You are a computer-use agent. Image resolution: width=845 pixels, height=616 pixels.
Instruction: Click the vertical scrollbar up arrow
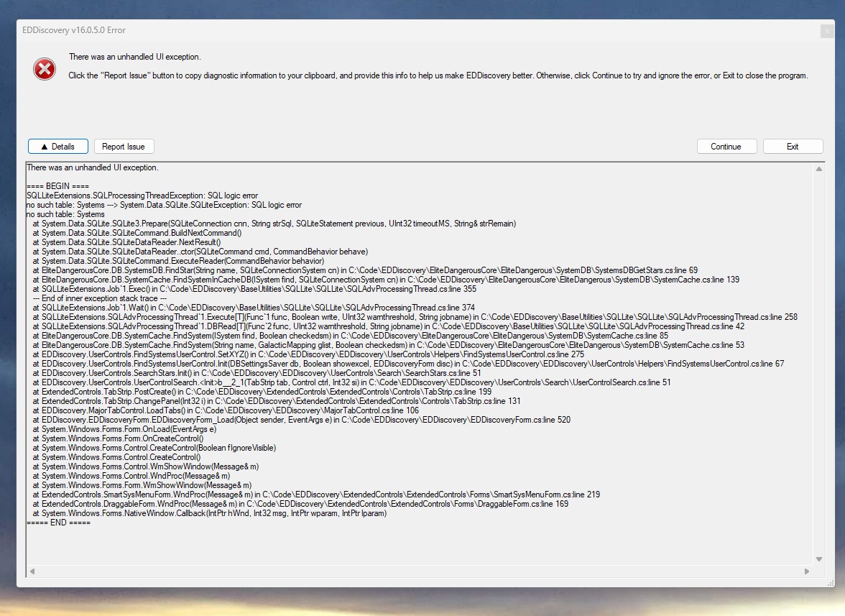[x=818, y=169]
